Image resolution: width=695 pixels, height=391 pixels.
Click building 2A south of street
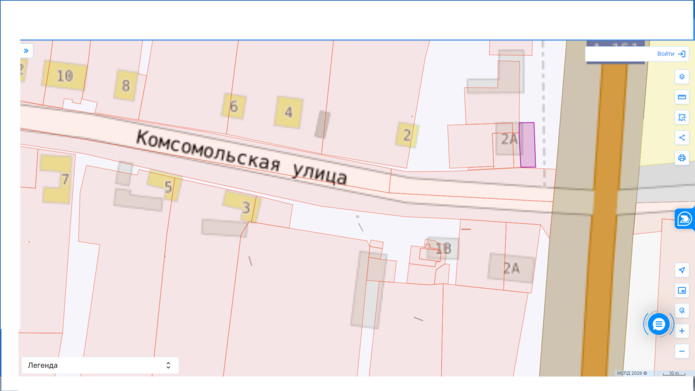click(511, 268)
